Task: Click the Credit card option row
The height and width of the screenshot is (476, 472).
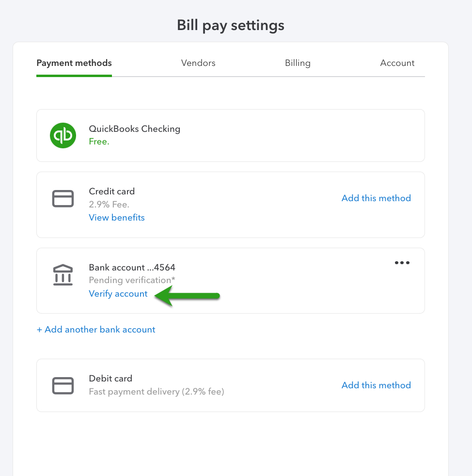Action: 231,205
